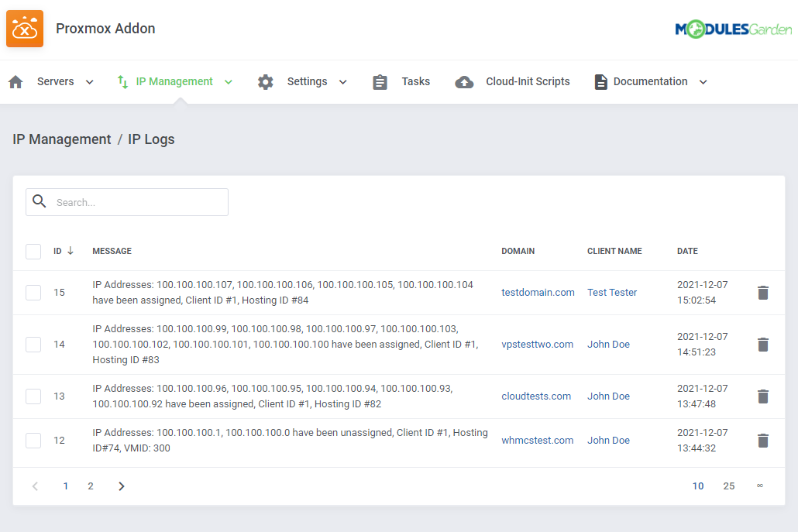Viewport: 798px width, 532px height.
Task: Expand the Servers dropdown chevron
Action: (x=90, y=82)
